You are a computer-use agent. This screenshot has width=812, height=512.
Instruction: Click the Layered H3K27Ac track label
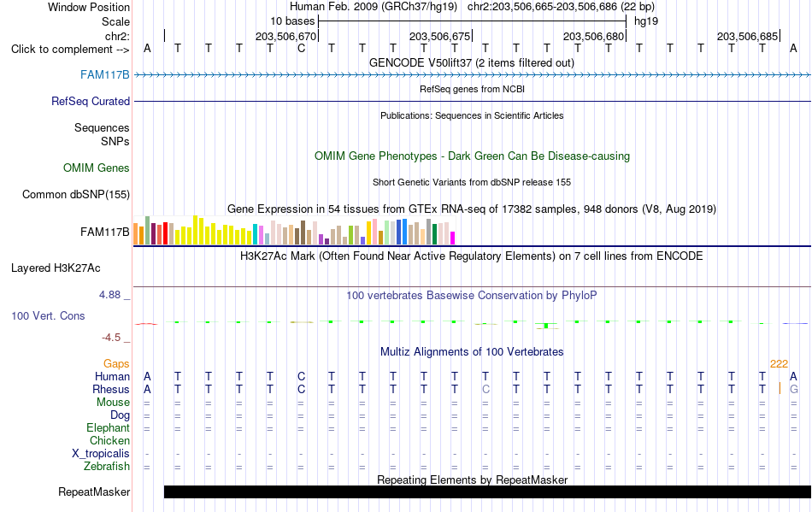click(x=56, y=268)
